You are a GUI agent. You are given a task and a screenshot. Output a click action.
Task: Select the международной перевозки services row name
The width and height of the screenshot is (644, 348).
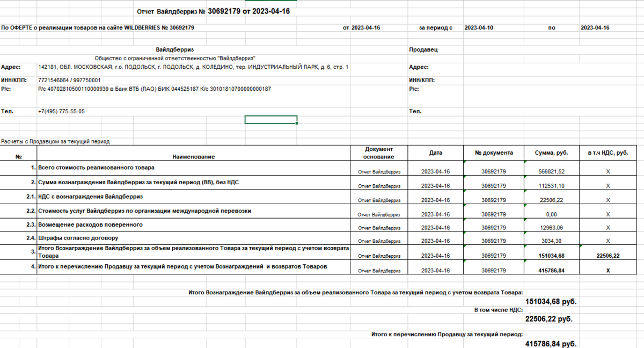[x=144, y=211]
